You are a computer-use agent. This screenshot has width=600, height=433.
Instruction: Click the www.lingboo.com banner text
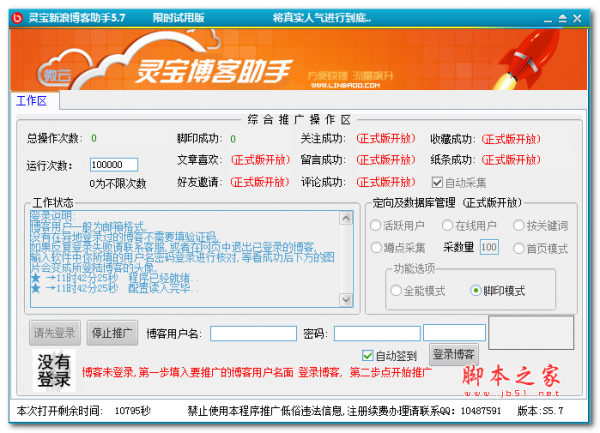click(345, 85)
